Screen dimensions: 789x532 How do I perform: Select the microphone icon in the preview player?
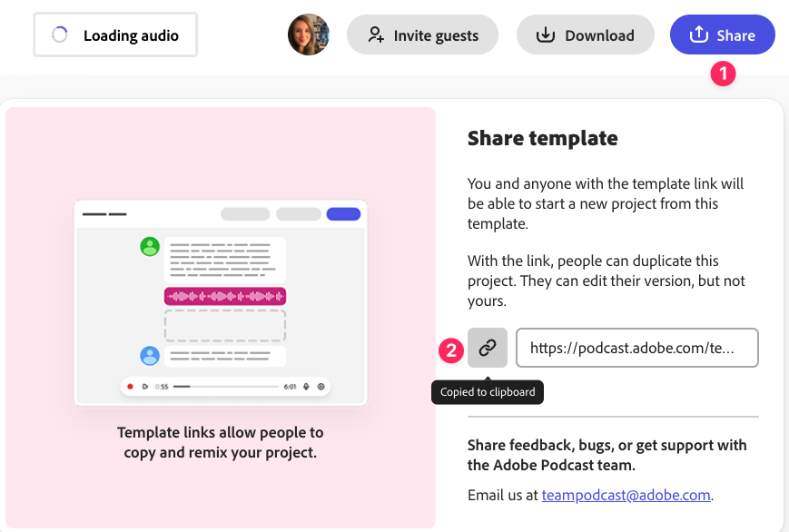tap(307, 386)
